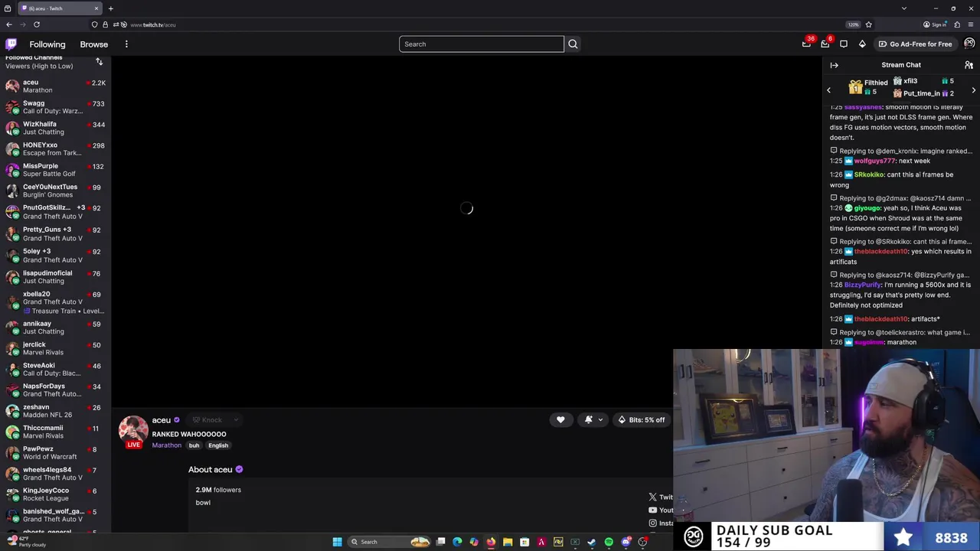Click the search magnifier button

coord(573,44)
